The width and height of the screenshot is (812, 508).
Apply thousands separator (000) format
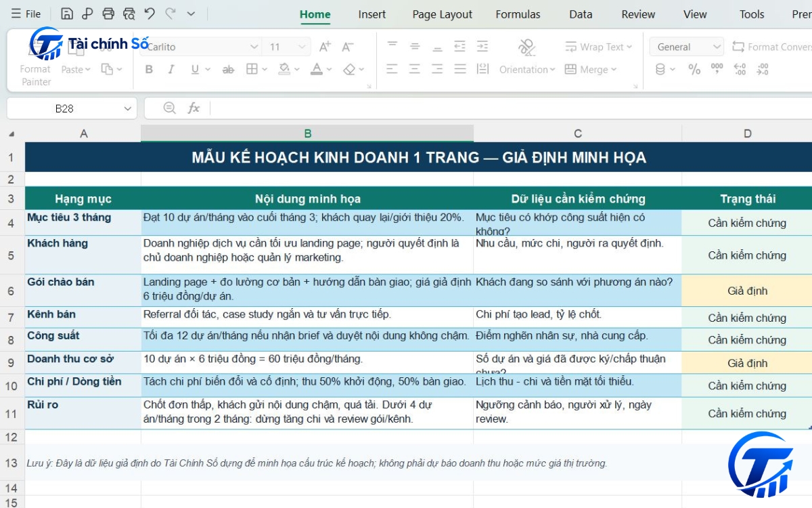(x=717, y=68)
